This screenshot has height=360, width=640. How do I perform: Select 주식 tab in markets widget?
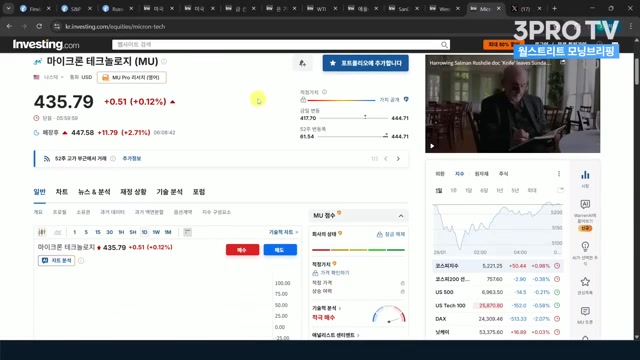tap(503, 174)
